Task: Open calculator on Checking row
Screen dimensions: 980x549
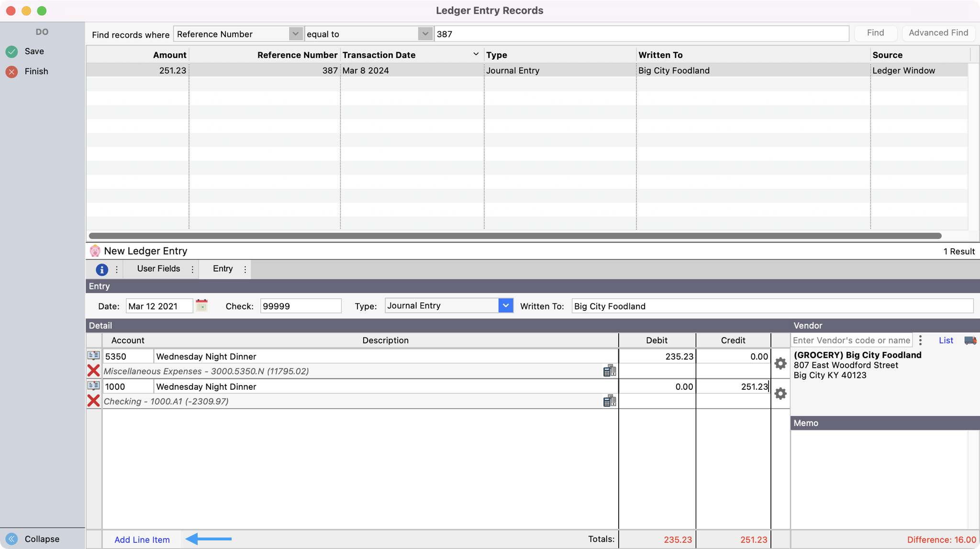Action: click(609, 401)
